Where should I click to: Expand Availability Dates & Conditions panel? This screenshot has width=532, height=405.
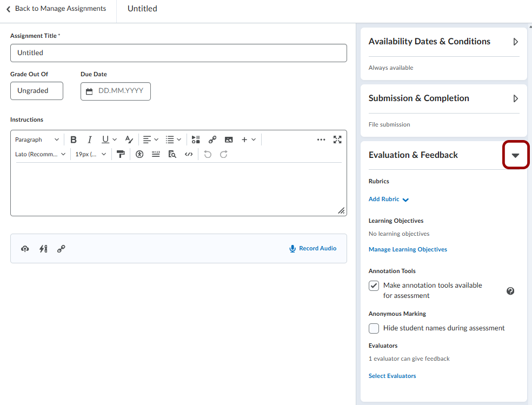coord(515,42)
